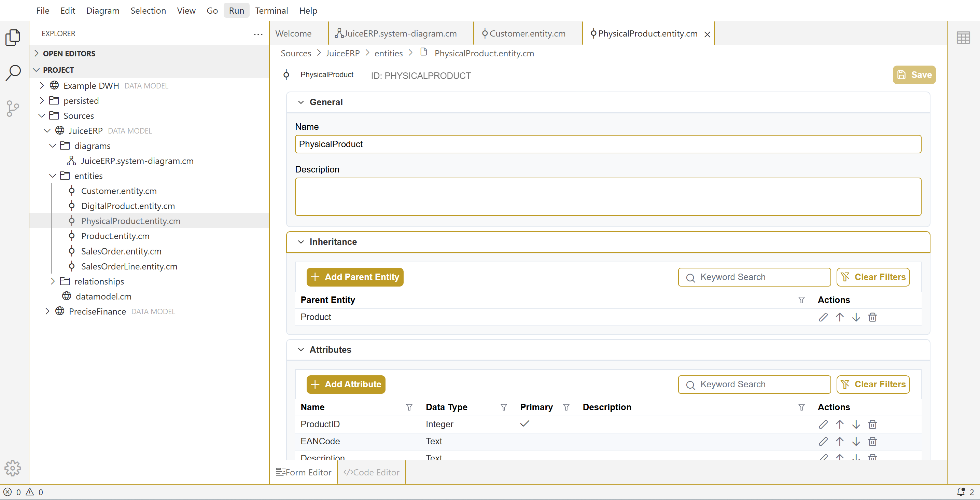Click the Description text field
The height and width of the screenshot is (500, 980).
(x=607, y=197)
